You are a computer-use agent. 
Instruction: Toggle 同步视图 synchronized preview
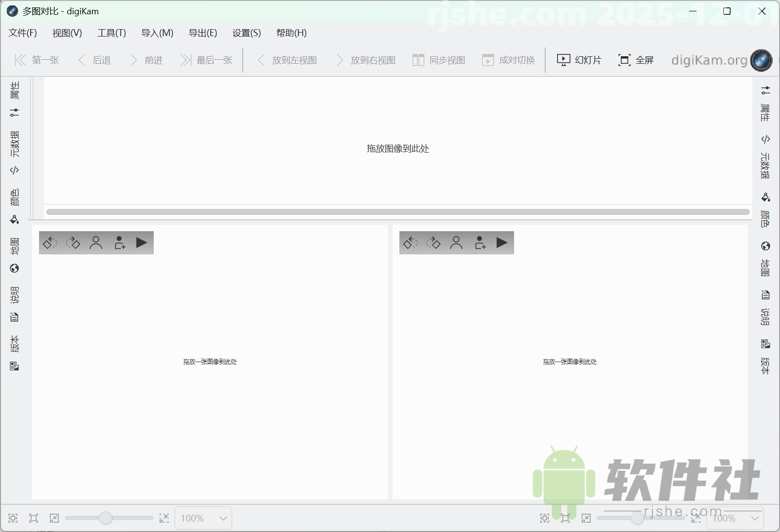point(439,60)
